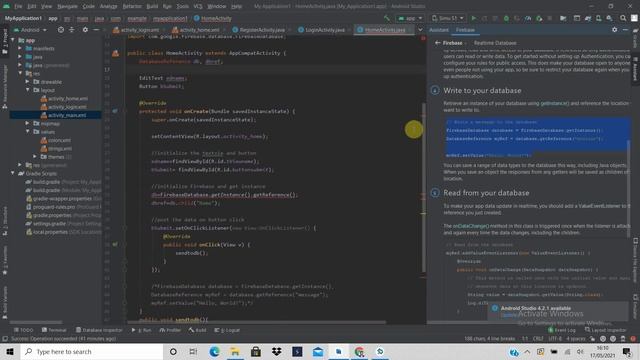Run the app with green play button
The image size is (640, 360).
(473, 18)
